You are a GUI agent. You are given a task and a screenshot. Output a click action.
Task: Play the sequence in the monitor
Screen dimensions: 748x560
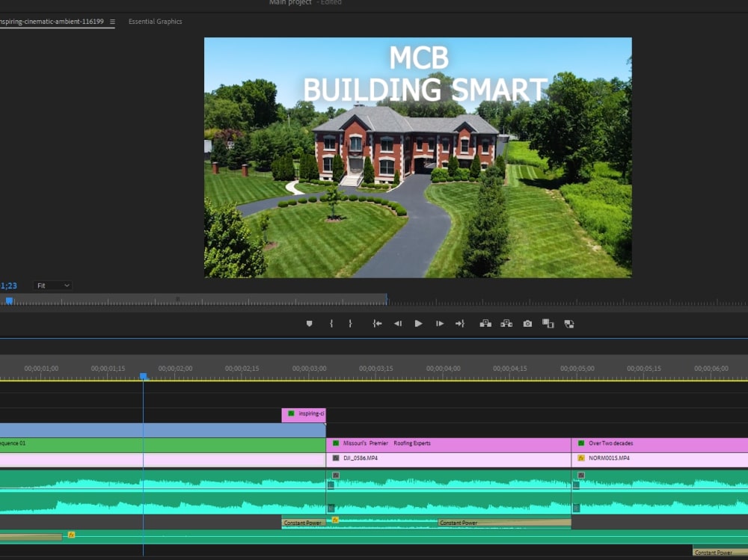[x=418, y=324]
